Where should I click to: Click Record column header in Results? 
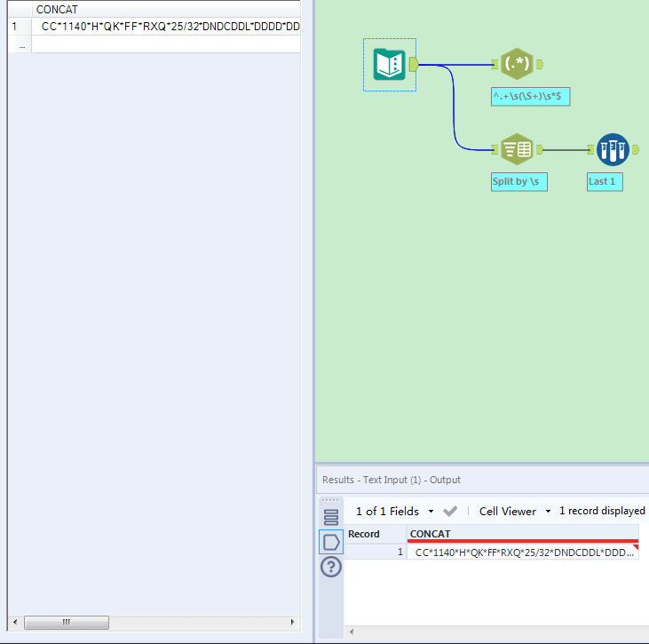pos(376,534)
